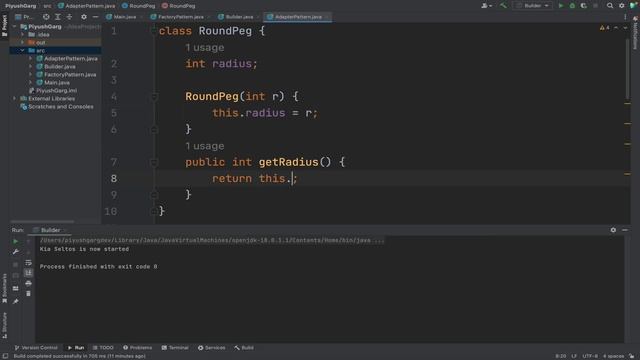This screenshot has height=360, width=640.
Task: Toggle code folding for getRadius method
Action: coord(154,162)
